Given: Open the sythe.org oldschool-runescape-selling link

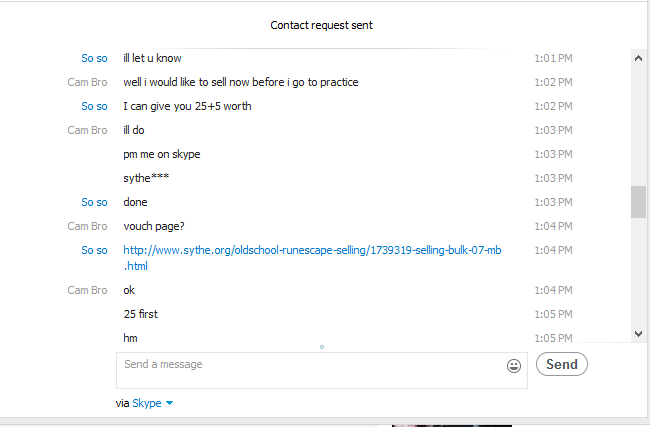Looking at the screenshot, I should (x=312, y=258).
